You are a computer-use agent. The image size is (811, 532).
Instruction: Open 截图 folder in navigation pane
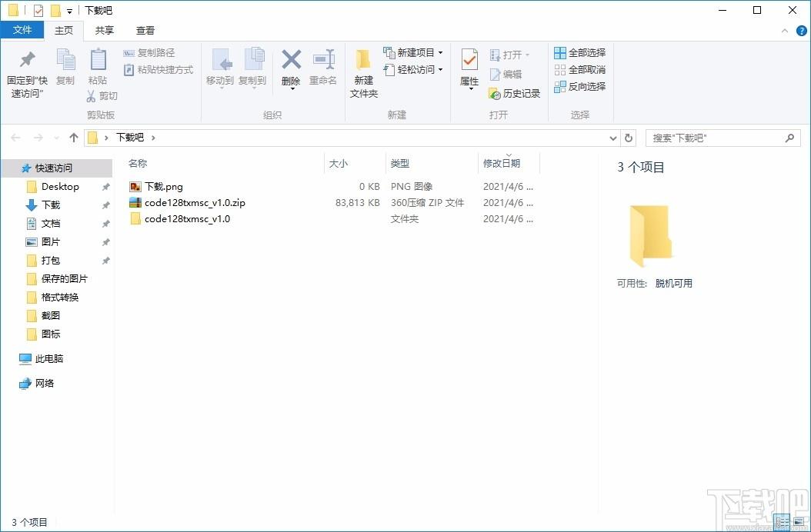[x=51, y=315]
